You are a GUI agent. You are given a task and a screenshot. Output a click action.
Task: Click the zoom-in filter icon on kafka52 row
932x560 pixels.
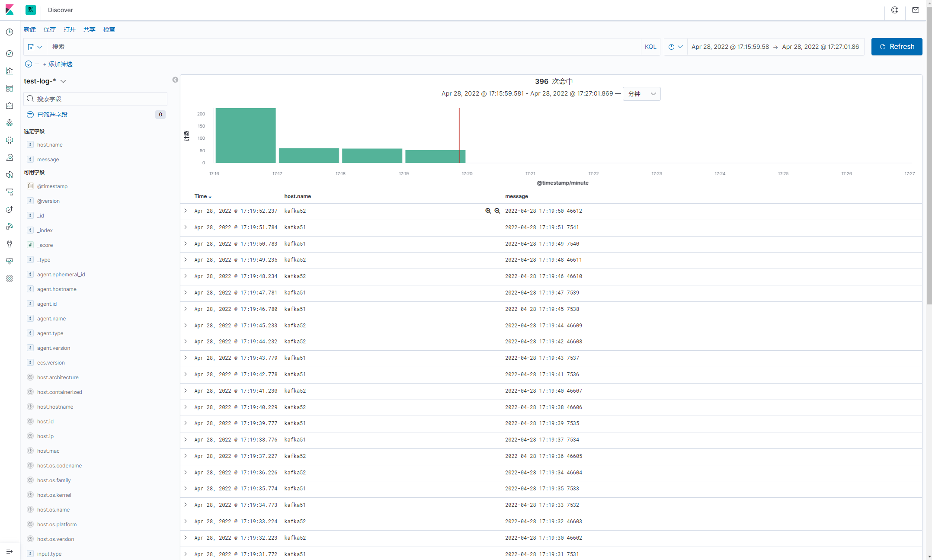(x=488, y=211)
